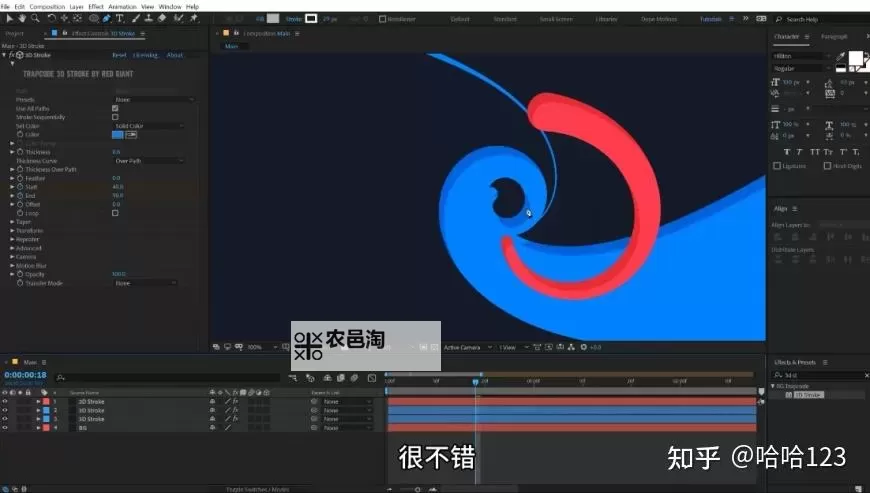This screenshot has width=870, height=493.
Task: Click the About link for 3D Stroke
Action: click(x=175, y=55)
